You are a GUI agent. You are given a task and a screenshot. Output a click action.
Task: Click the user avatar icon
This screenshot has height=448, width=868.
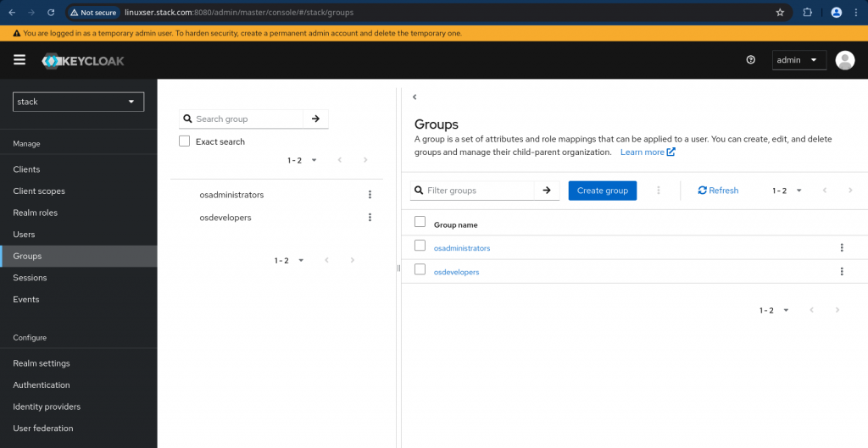tap(844, 60)
